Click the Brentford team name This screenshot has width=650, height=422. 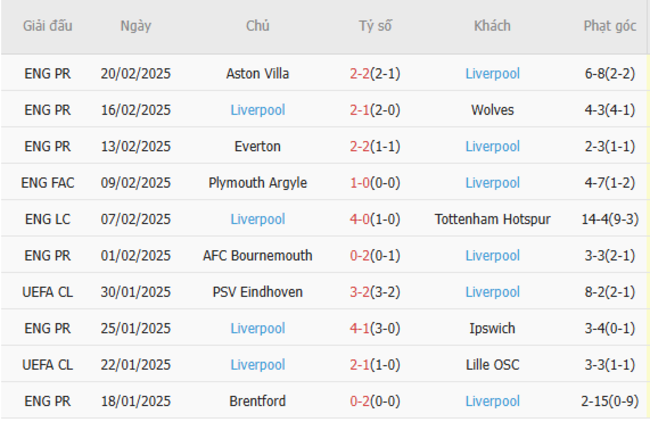pos(257,401)
